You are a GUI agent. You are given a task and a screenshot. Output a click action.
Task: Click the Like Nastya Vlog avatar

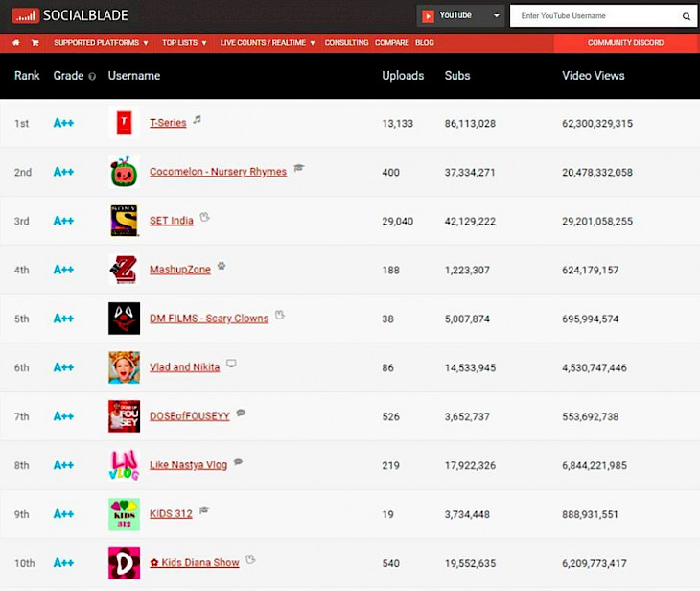[x=124, y=465]
